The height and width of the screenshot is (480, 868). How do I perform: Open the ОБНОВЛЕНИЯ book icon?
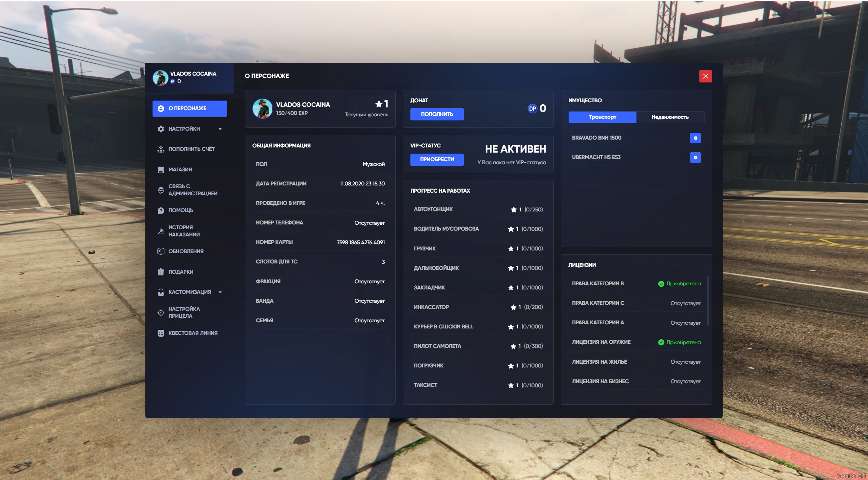[161, 251]
